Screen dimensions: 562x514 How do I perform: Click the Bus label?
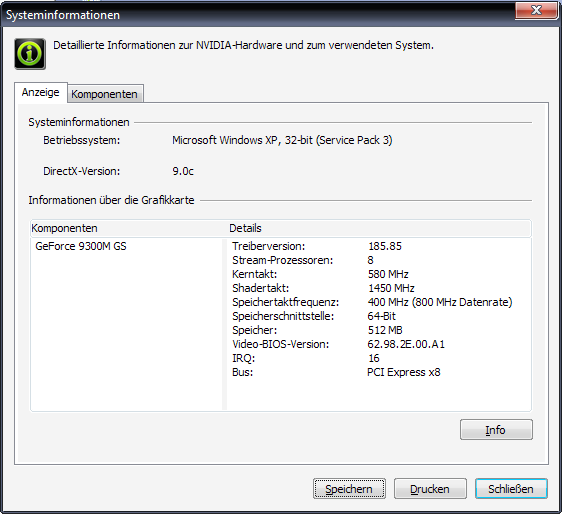pyautogui.click(x=243, y=372)
